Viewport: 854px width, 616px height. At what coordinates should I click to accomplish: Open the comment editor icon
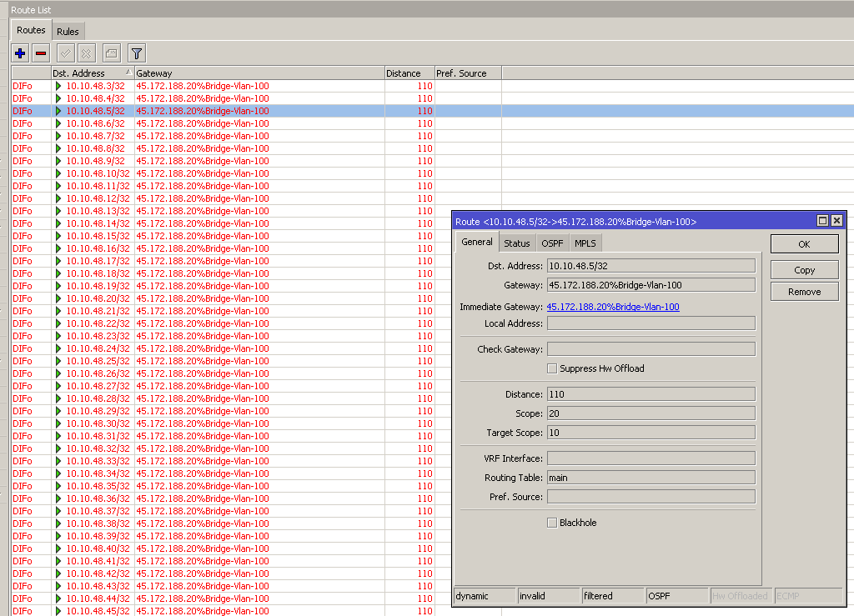coord(112,53)
